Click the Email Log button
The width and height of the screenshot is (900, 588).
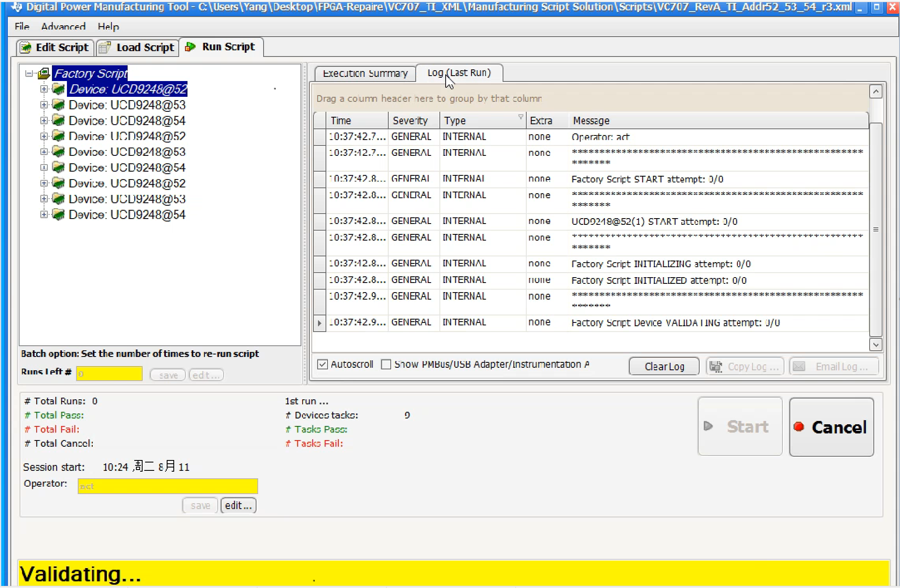tap(834, 367)
